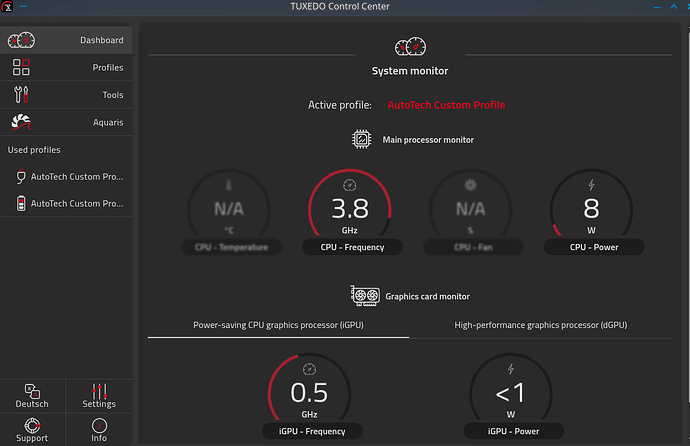Select the Power-saving CPU graphics processor (iGPU) tab

[x=278, y=325]
